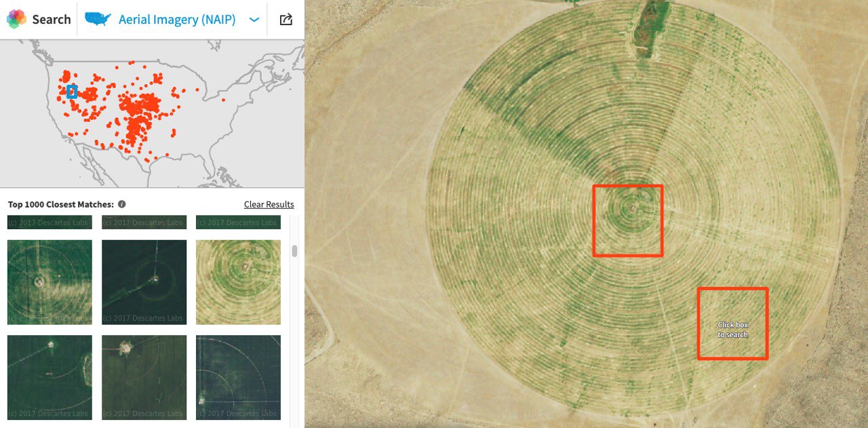Click the center pivot of the irrigation circle
This screenshot has height=428, width=868.
pos(633,208)
